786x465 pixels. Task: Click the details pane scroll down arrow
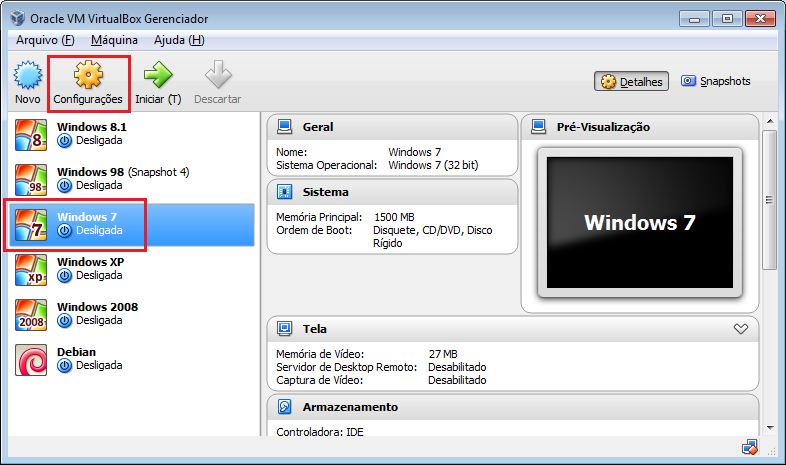(770, 428)
